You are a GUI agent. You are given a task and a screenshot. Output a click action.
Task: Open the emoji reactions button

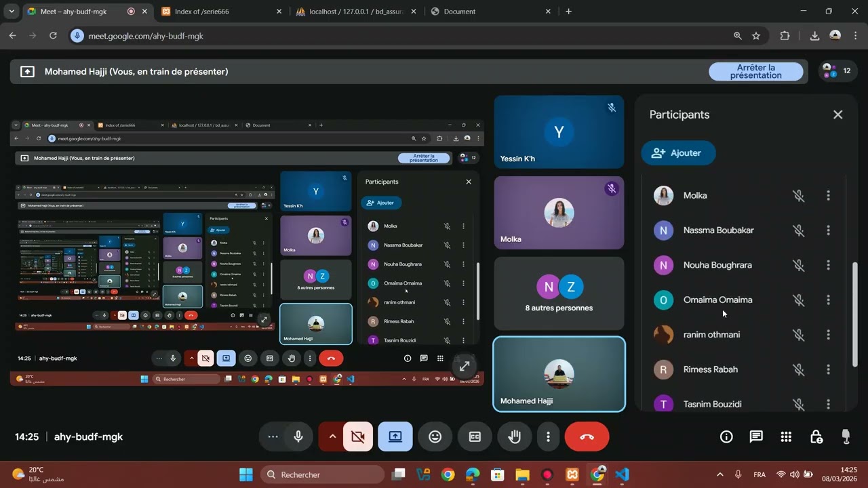pos(435,437)
